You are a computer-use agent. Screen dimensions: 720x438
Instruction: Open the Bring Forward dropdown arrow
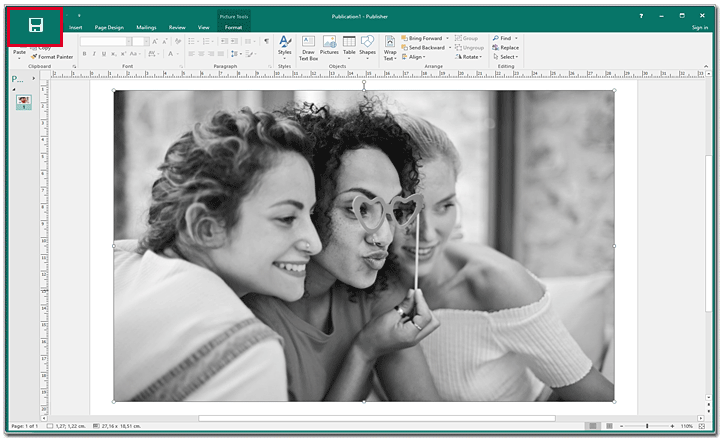click(447, 38)
